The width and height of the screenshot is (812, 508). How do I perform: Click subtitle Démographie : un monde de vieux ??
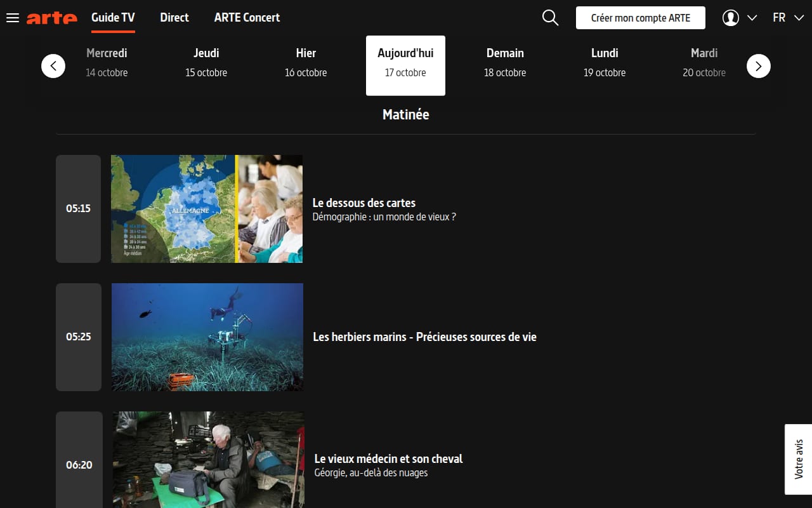pyautogui.click(x=384, y=217)
